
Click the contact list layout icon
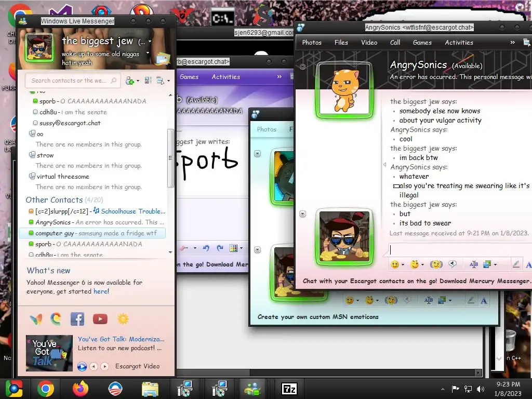(148, 81)
